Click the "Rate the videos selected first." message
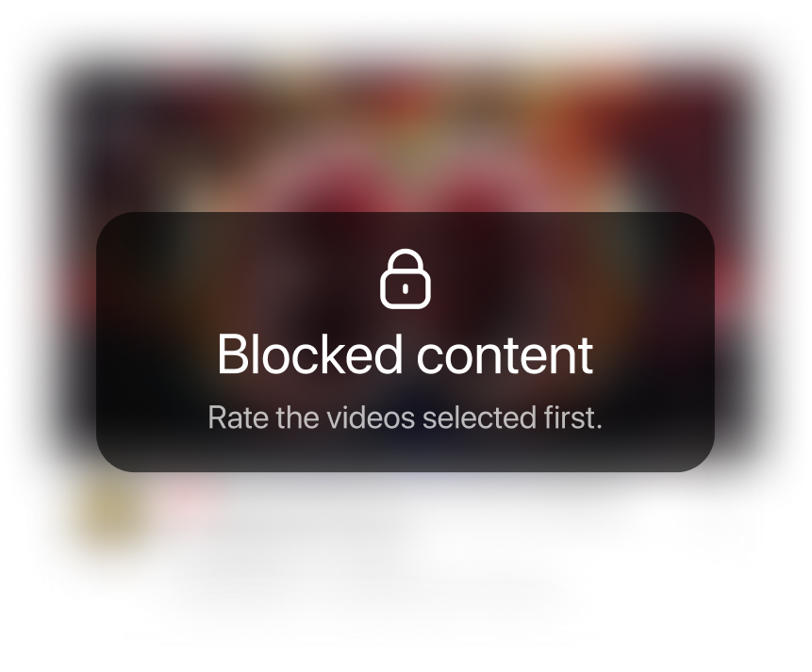Viewport: 812px width, 672px height. [x=405, y=418]
